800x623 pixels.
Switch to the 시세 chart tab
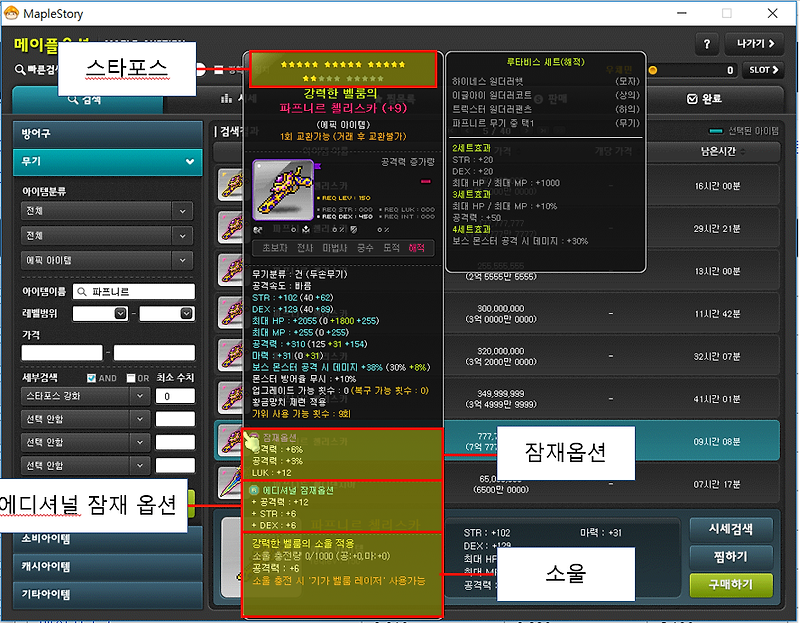[x=238, y=98]
